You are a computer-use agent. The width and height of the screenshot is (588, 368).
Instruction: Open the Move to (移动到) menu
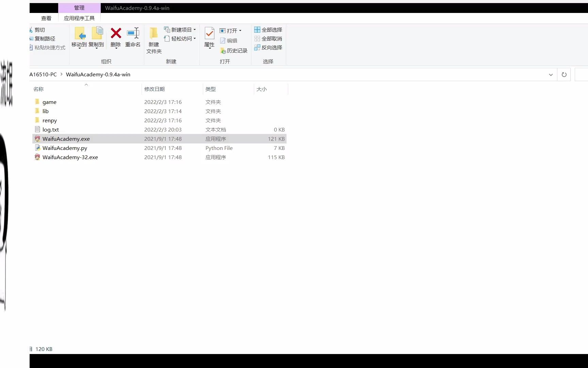(79, 37)
